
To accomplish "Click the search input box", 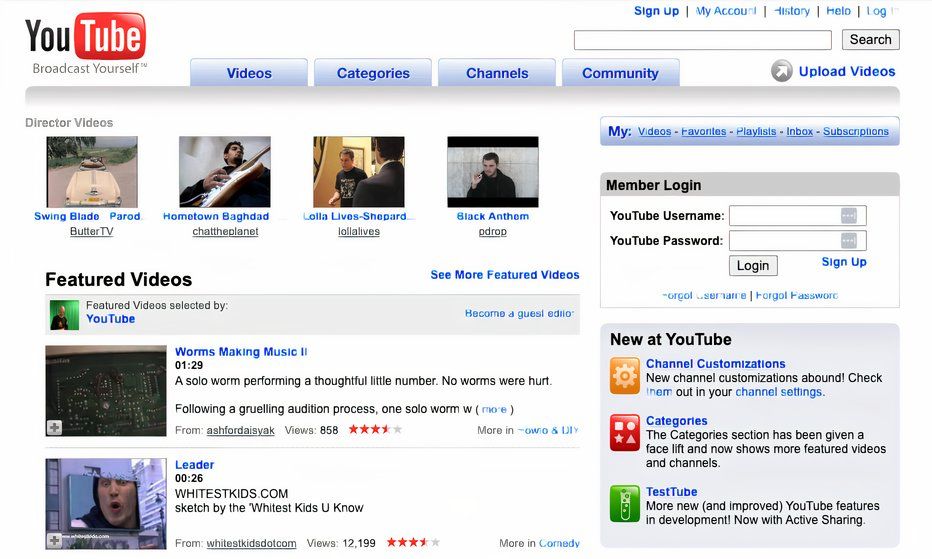I will pyautogui.click(x=703, y=40).
